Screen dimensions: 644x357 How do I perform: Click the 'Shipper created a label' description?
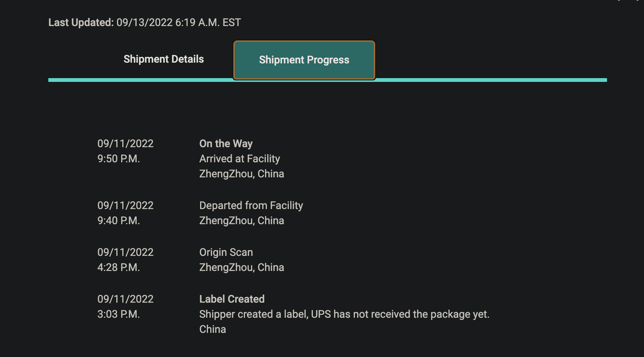pos(344,314)
